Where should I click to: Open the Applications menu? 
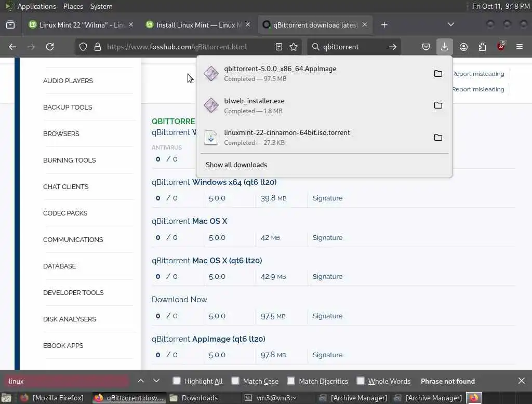37,6
